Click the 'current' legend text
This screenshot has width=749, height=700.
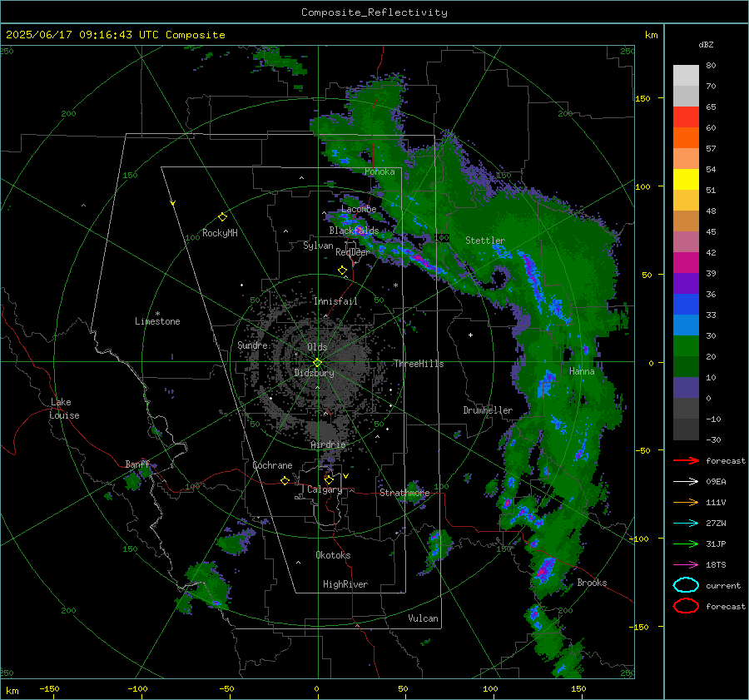pos(723,585)
